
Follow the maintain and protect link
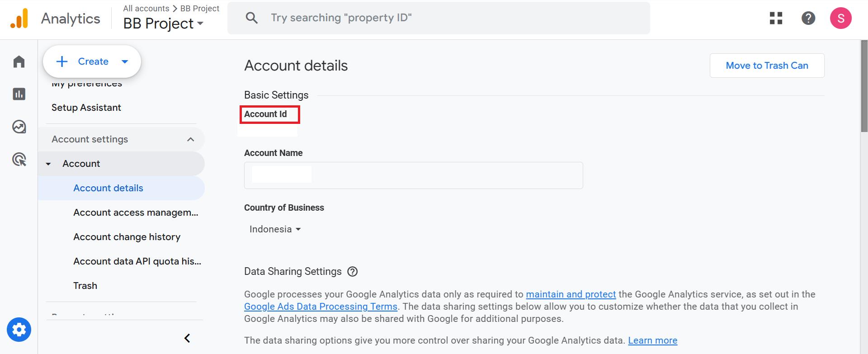click(571, 294)
